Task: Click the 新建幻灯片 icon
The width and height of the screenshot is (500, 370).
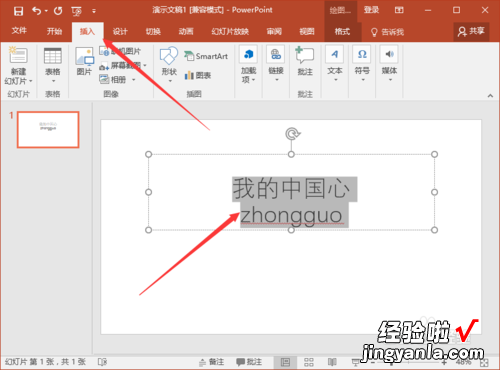Action: coord(18,56)
